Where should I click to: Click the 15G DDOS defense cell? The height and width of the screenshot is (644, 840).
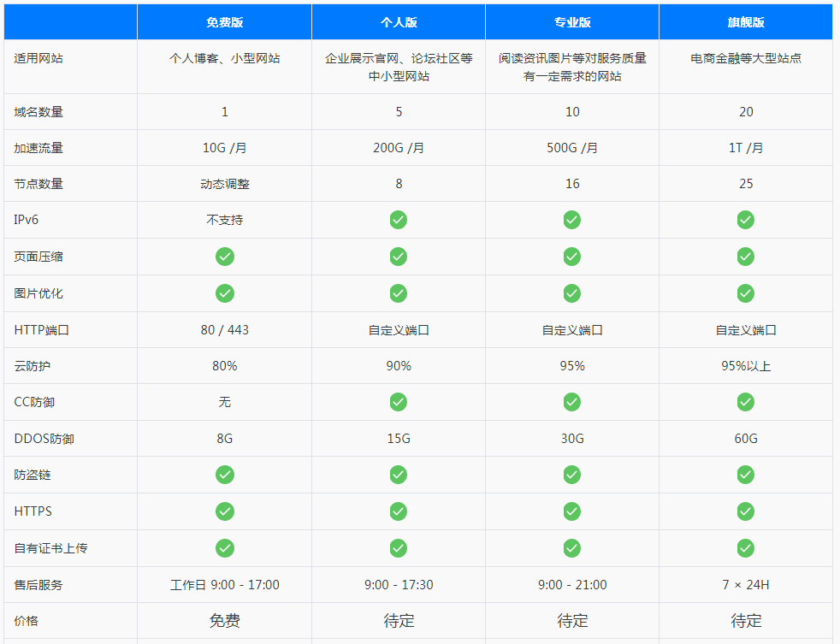(399, 439)
